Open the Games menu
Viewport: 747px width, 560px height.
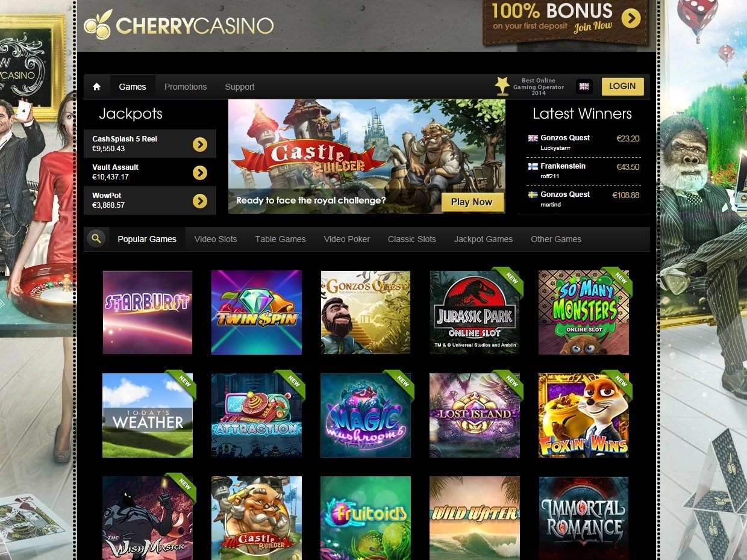point(133,87)
